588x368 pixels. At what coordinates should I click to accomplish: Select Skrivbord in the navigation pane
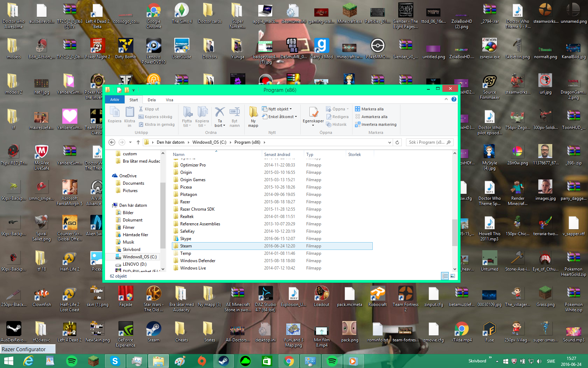pos(131,250)
